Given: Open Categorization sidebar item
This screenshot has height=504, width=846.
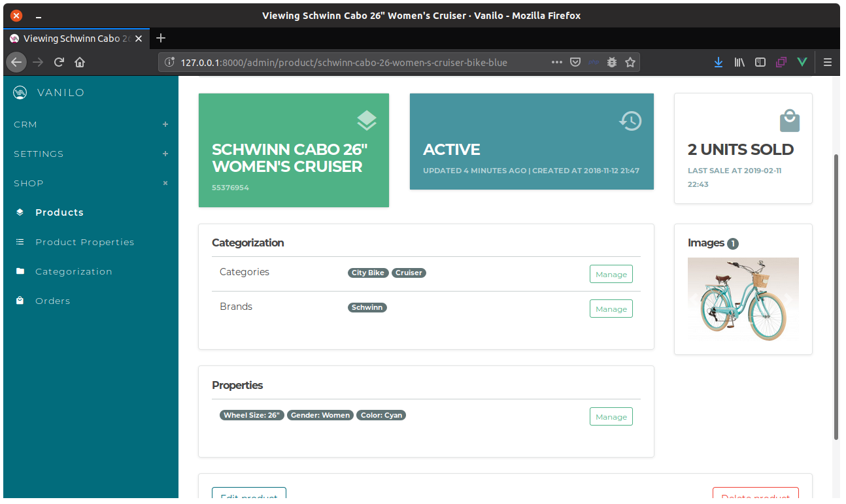Looking at the screenshot, I should click(x=74, y=271).
